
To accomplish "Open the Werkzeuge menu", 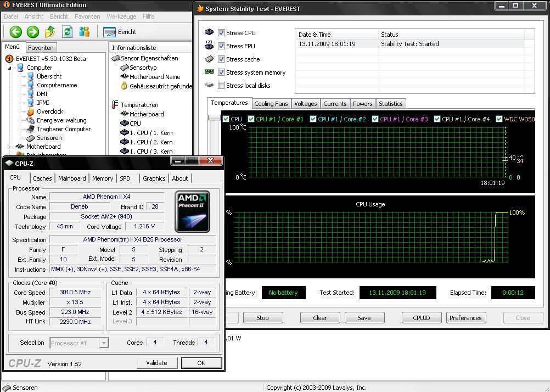I will 121,16.
